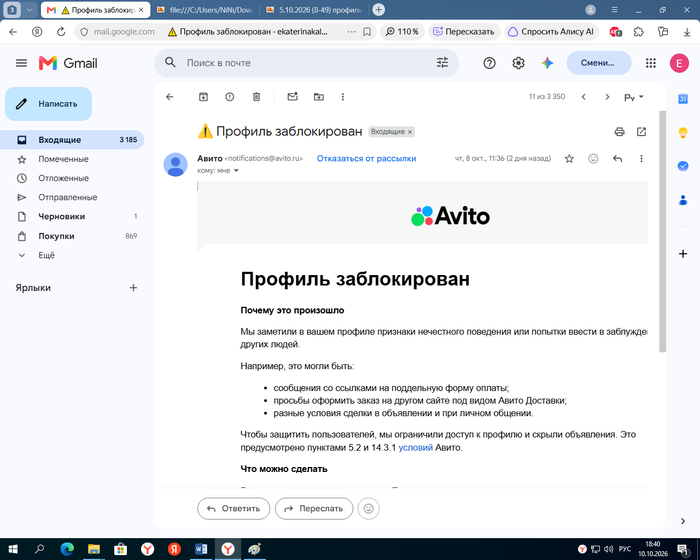Open the условий Avito terms link

416,447
